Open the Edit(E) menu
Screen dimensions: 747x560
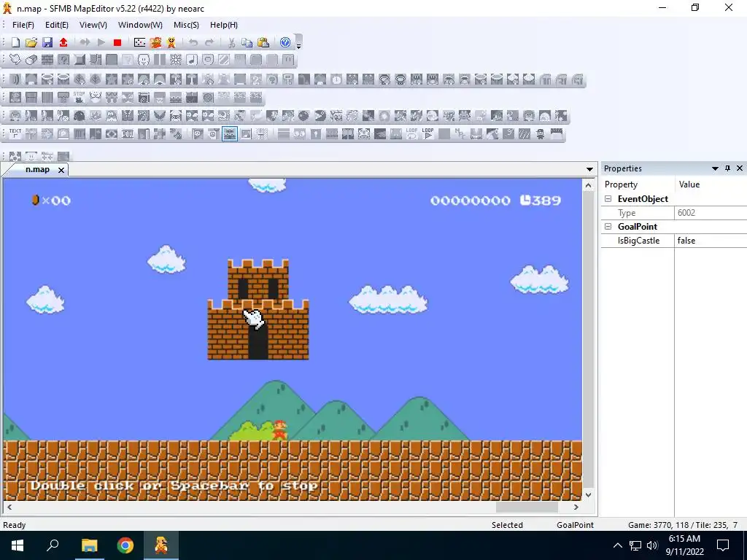[x=57, y=25]
